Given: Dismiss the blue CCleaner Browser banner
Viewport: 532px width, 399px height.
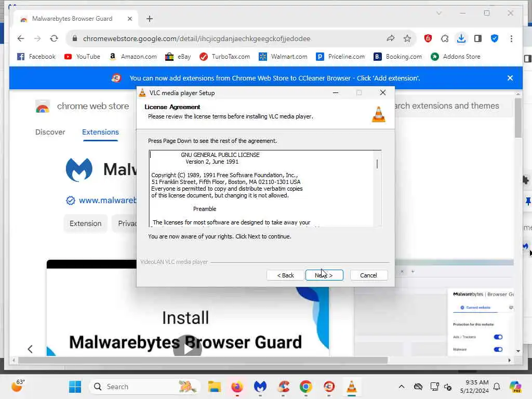Looking at the screenshot, I should click(510, 78).
